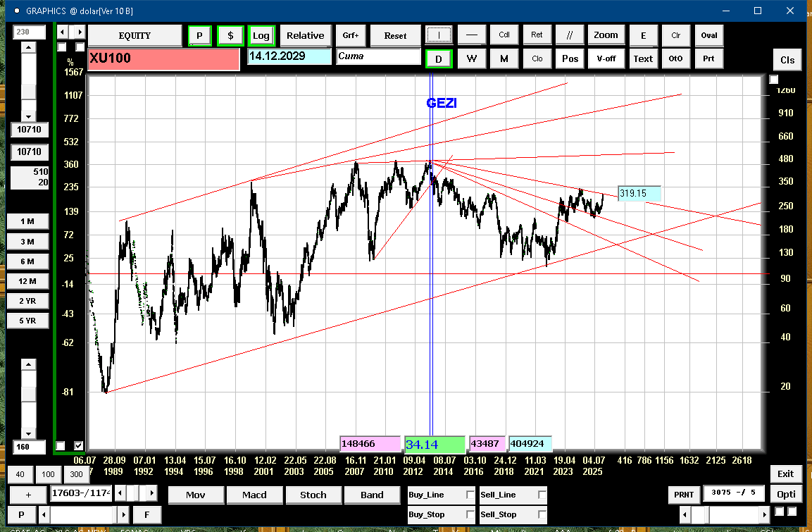Select the Oval drawing tool
Image resolution: width=812 pixels, height=532 pixels.
point(708,35)
